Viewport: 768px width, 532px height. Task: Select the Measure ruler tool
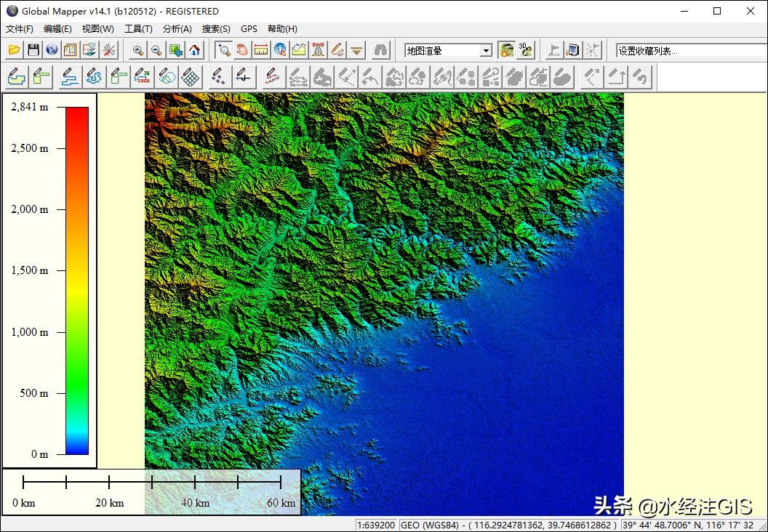pos(262,50)
